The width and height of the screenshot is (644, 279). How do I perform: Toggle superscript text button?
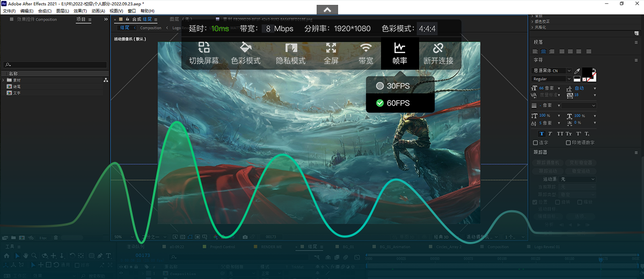tap(579, 134)
